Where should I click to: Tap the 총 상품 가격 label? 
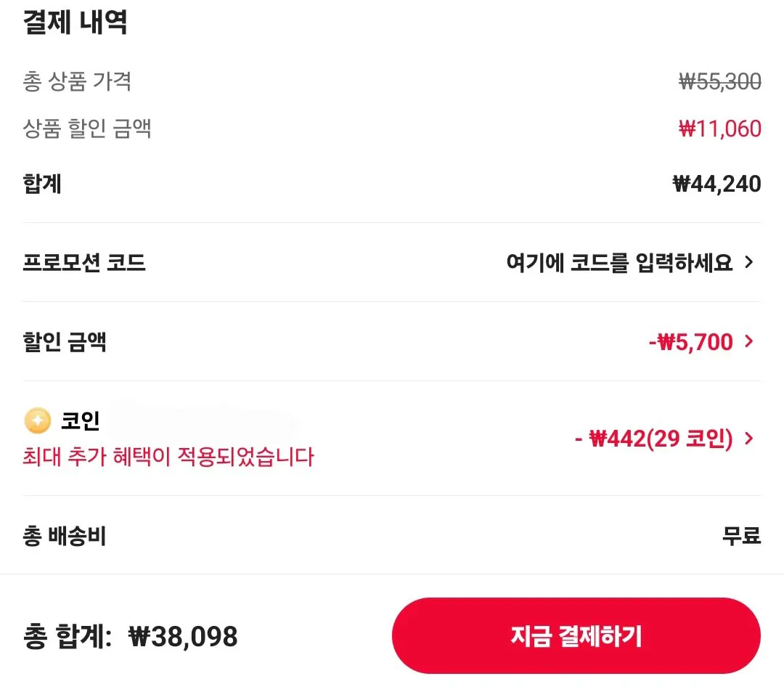click(77, 81)
